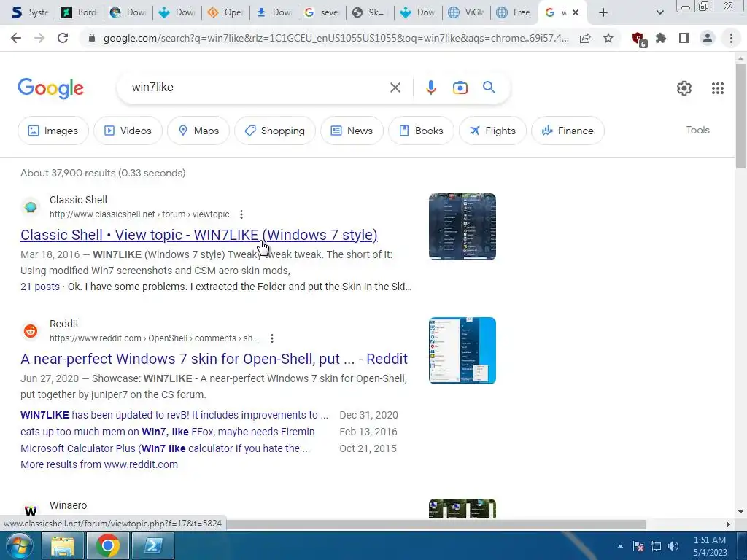This screenshot has width=747, height=560.
Task: Open the Reddit near-perfect Windows 7 skin link
Action: coord(214,359)
